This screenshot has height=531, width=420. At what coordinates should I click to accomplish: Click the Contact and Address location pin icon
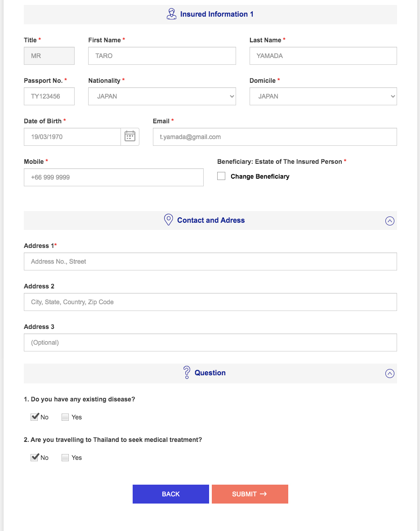pyautogui.click(x=168, y=220)
